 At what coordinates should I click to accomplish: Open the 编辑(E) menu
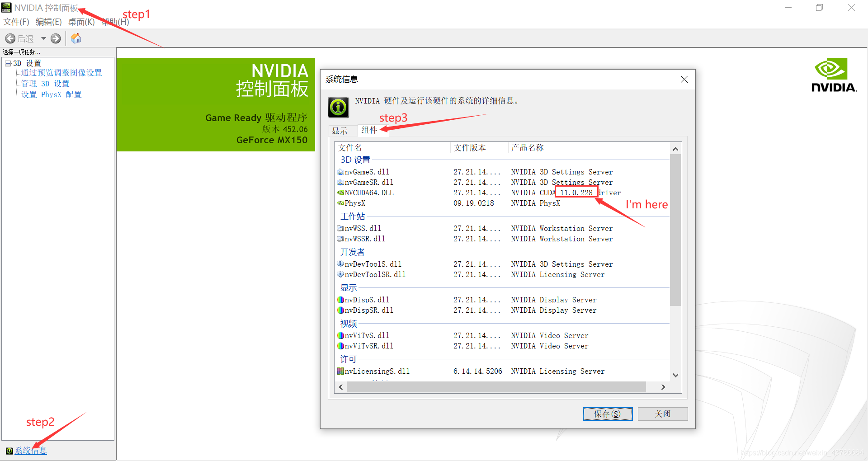point(48,22)
